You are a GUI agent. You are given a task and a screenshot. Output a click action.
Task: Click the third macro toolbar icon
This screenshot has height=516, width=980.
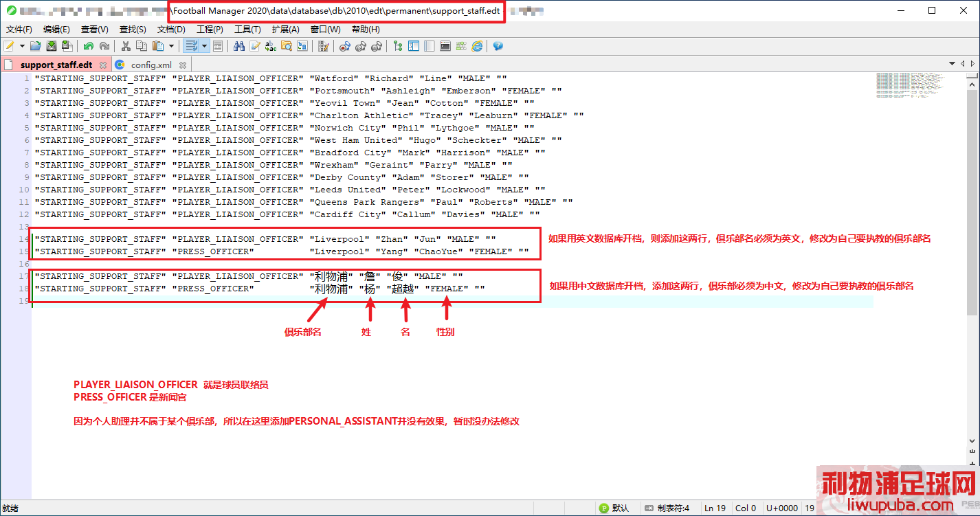(x=377, y=46)
